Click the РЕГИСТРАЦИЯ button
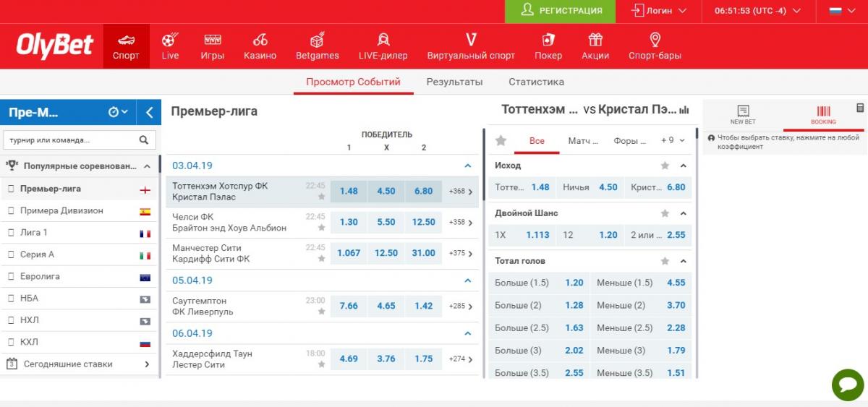 coord(561,11)
